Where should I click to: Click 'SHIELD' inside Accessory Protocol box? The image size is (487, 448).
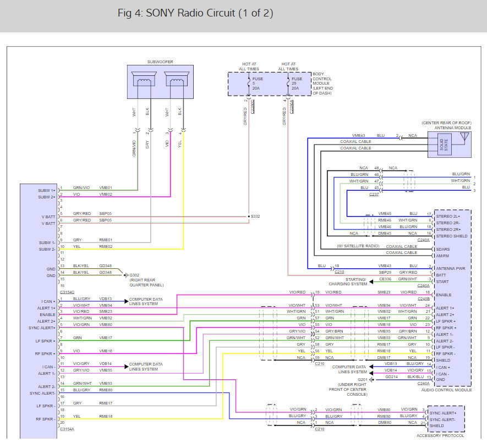[436, 425]
